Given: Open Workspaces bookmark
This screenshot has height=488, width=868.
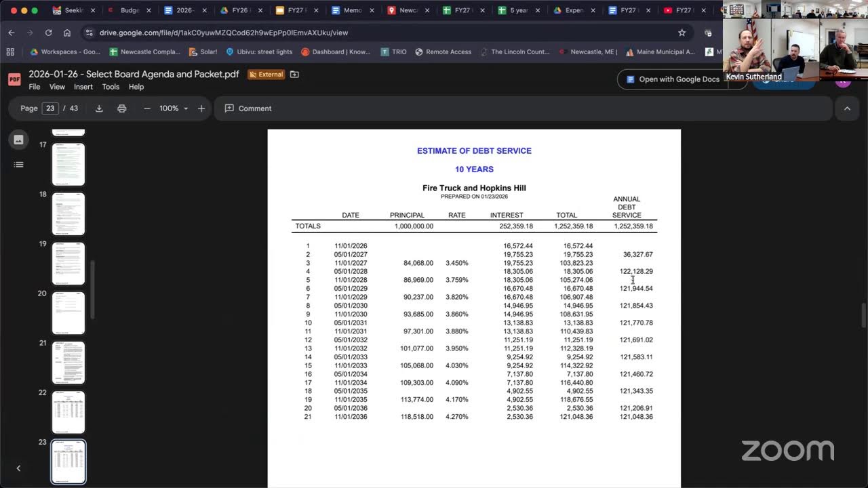Looking at the screenshot, I should click(65, 52).
